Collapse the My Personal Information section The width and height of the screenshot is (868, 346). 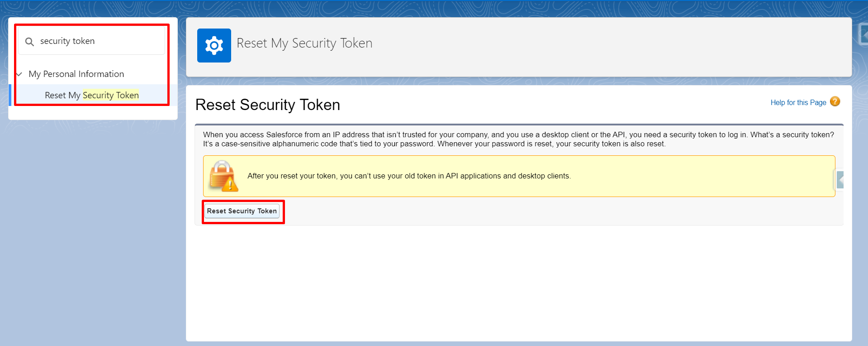(19, 74)
